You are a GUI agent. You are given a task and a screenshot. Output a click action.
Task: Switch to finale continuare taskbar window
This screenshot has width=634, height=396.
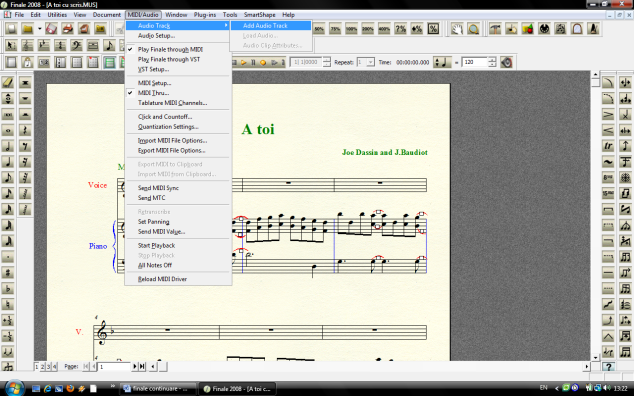[158, 388]
